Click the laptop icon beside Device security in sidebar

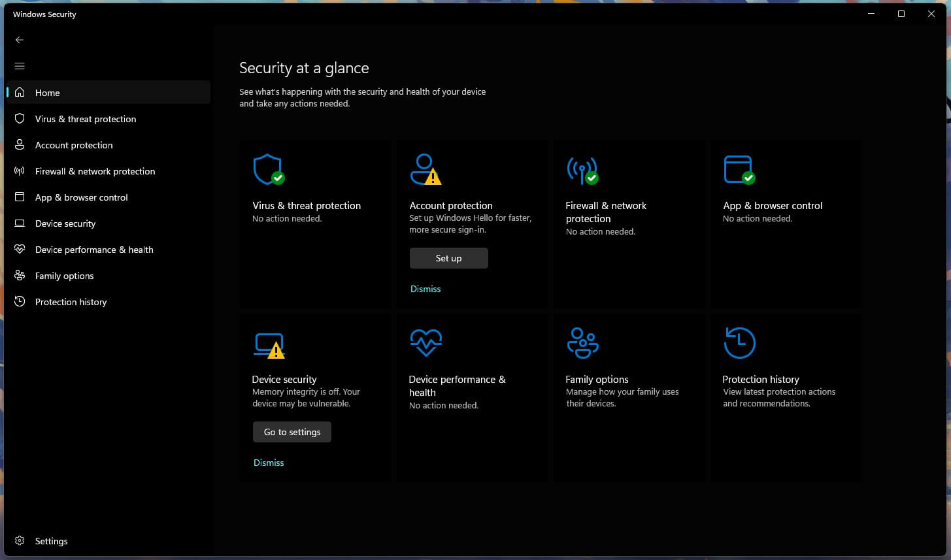(20, 223)
